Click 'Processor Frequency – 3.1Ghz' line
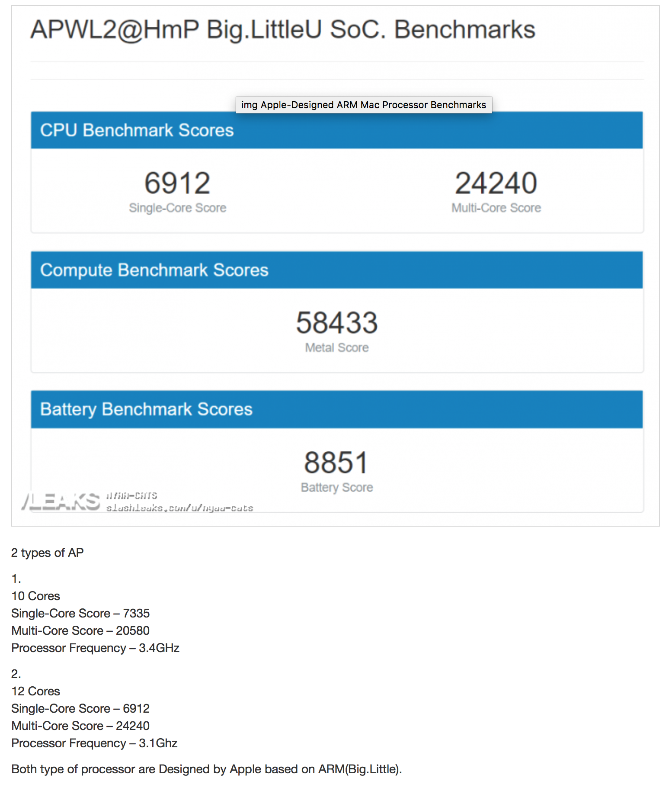The height and width of the screenshot is (791, 672). point(95,743)
